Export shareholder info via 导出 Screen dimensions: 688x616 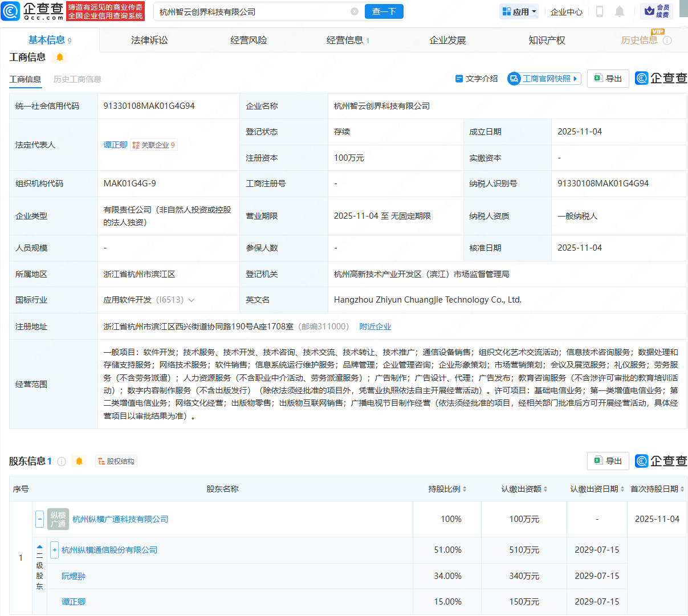point(608,461)
